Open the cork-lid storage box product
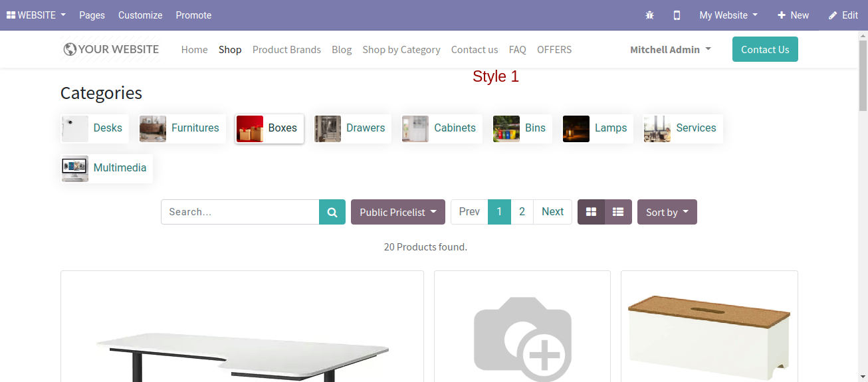The height and width of the screenshot is (382, 868). point(709,327)
